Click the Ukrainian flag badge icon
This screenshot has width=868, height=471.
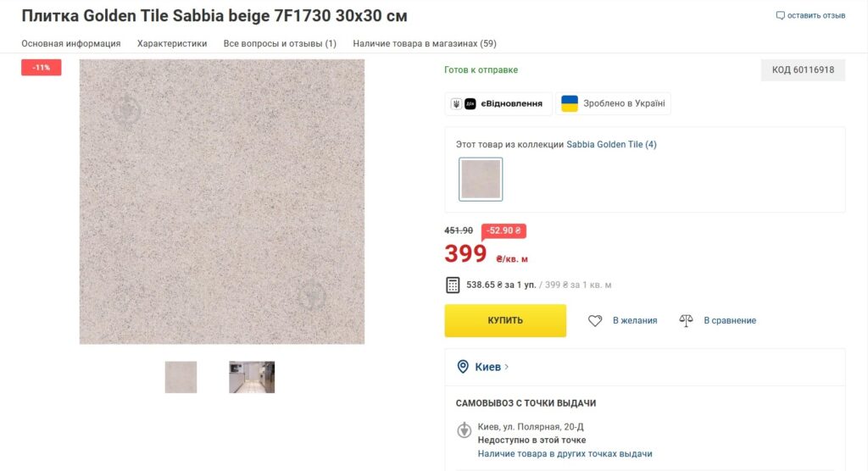coord(570,103)
